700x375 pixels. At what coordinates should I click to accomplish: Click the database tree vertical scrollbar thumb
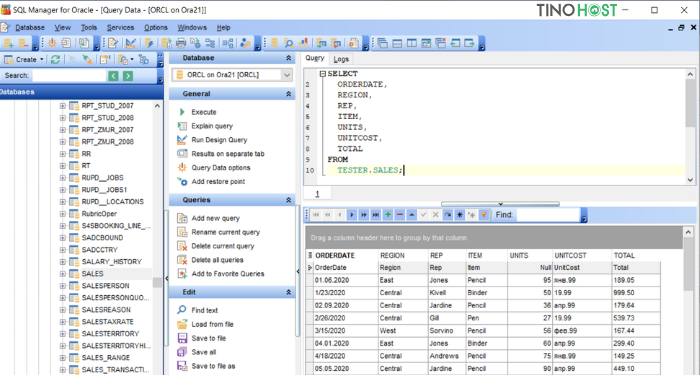click(157, 283)
